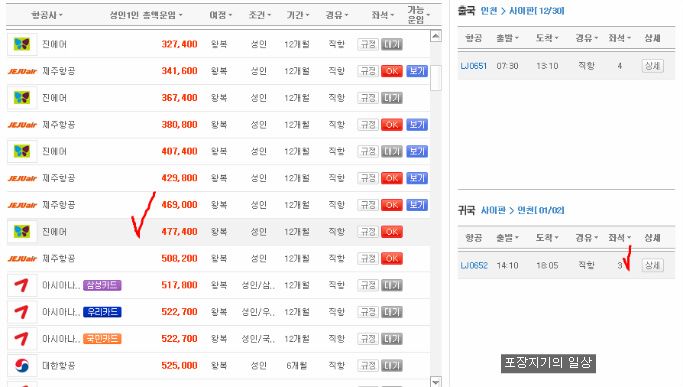
Task: Click the Korean Air logo in the 525,000 row
Action: click(x=22, y=365)
